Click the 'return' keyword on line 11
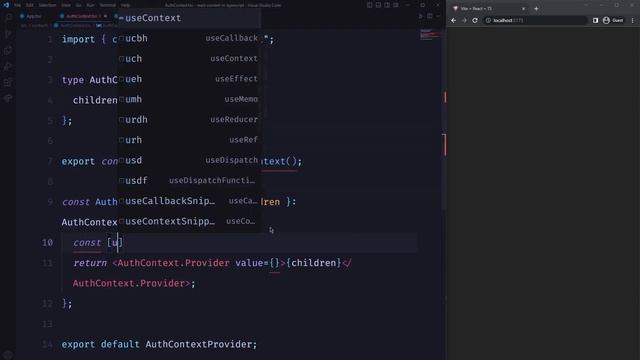The width and height of the screenshot is (640, 360). point(90,263)
